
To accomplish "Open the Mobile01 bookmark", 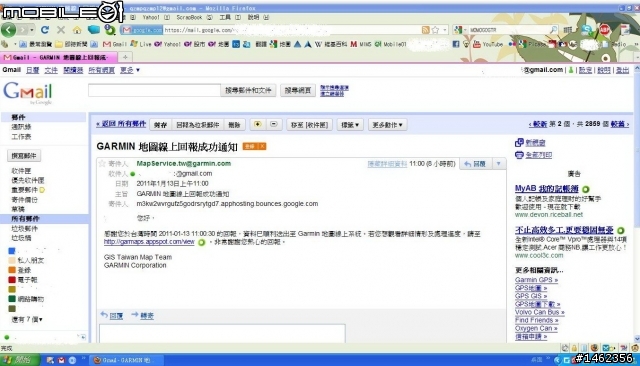I will point(391,44).
